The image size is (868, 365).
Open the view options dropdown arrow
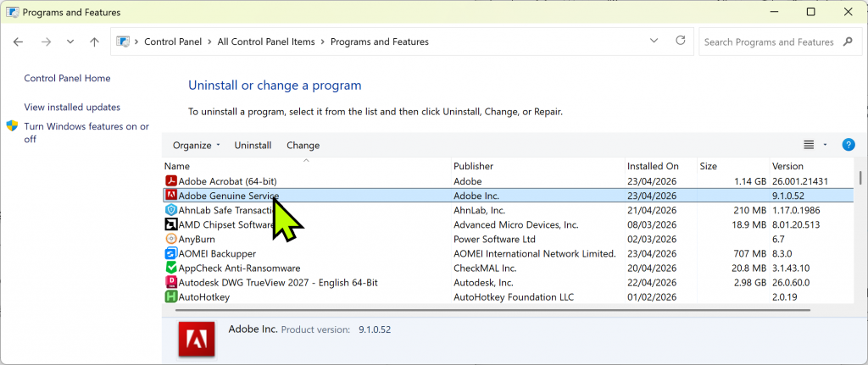point(825,145)
